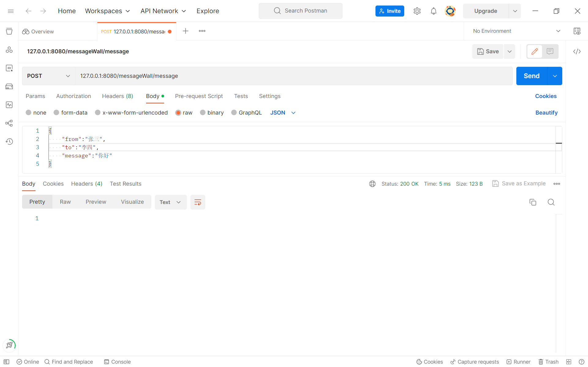Send the POST request

tap(532, 76)
